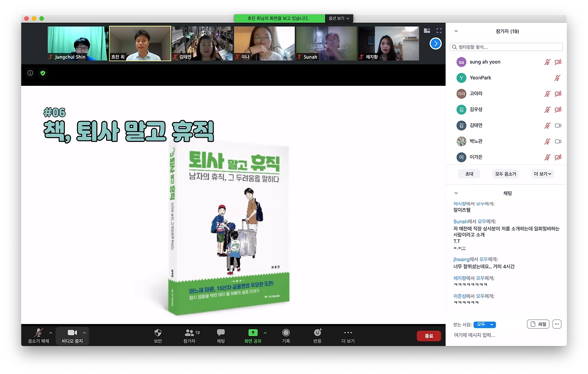
Task: Open the chat ellipsis options button
Action: point(557,324)
